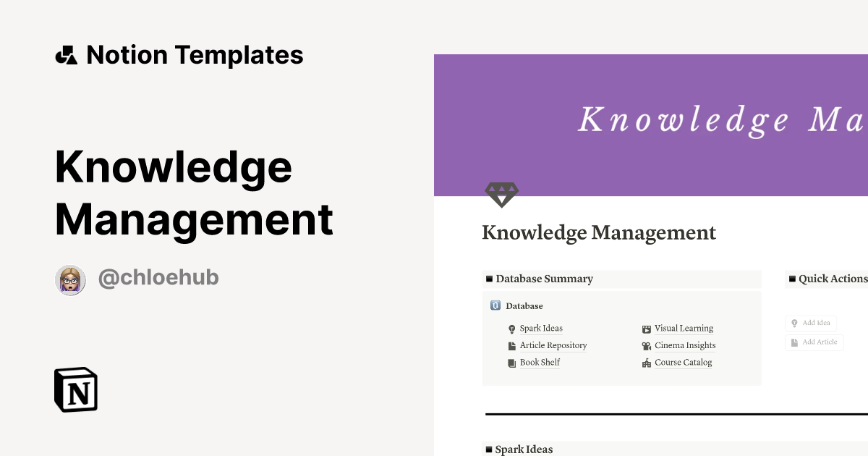Screen dimensions: 868x456
Task: Click the blue Database icon
Action: click(495, 306)
